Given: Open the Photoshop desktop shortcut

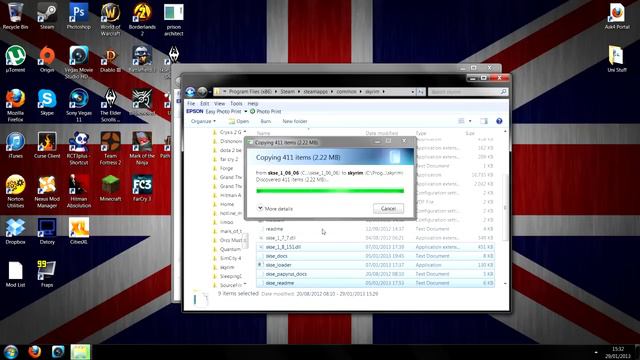Looking at the screenshot, I should coord(78,16).
